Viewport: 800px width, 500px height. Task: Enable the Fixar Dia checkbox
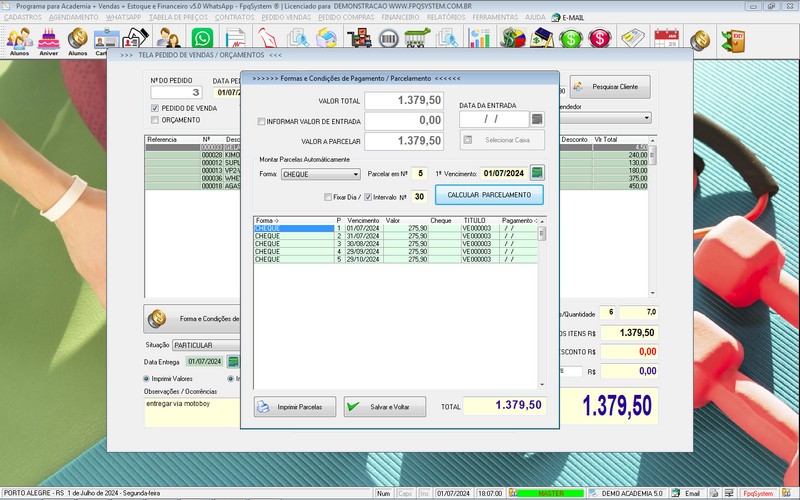(328, 197)
